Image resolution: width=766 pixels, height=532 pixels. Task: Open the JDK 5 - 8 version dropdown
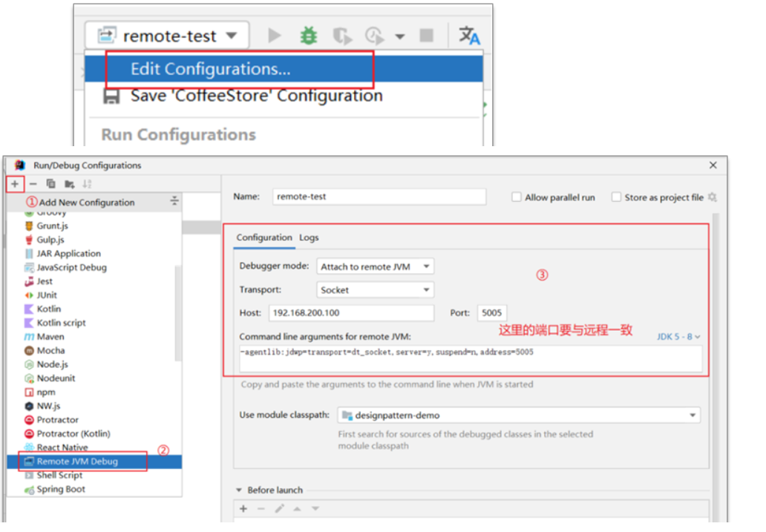pyautogui.click(x=678, y=337)
